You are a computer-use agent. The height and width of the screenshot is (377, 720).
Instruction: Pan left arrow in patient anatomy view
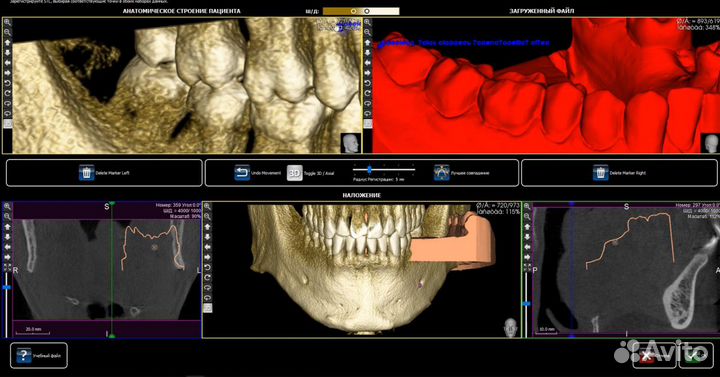tap(7, 63)
